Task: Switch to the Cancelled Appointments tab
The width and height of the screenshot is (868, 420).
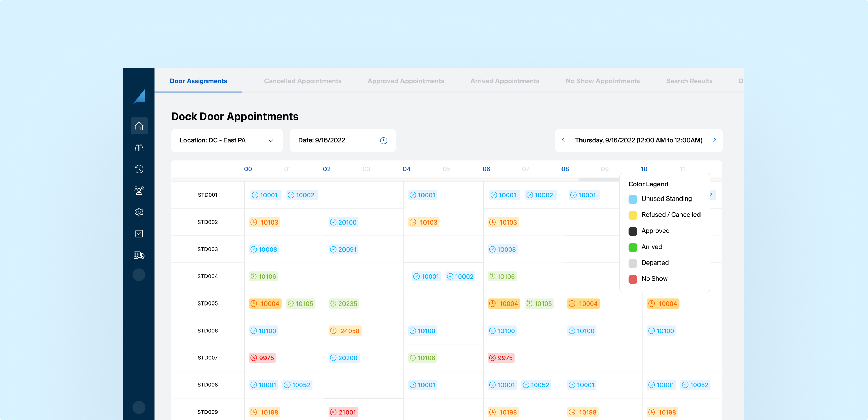Action: coord(303,81)
